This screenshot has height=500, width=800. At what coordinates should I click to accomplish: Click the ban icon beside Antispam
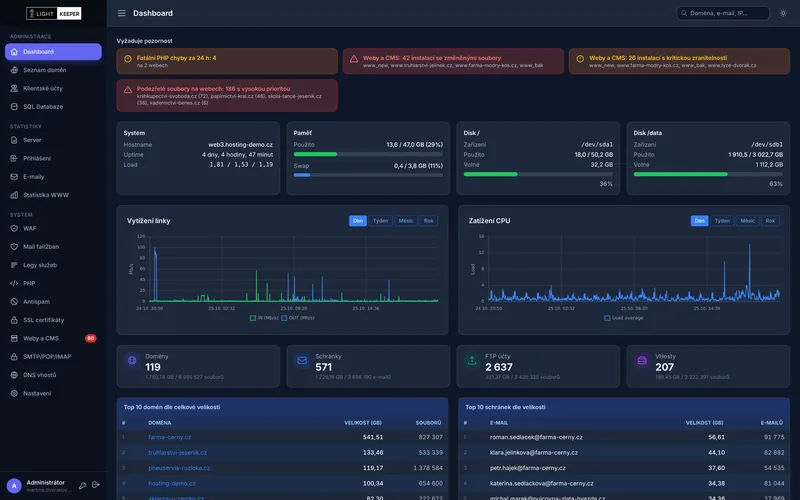coord(14,302)
